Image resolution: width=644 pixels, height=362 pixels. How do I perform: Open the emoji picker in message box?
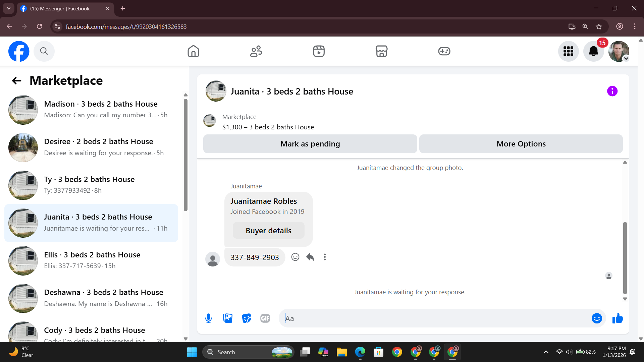[x=596, y=318]
